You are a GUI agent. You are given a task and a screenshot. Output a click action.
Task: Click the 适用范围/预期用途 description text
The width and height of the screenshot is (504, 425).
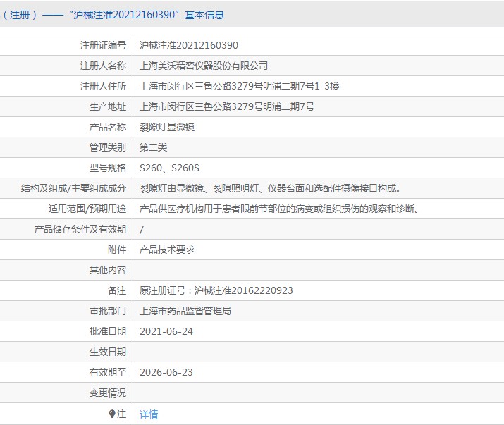click(x=279, y=209)
